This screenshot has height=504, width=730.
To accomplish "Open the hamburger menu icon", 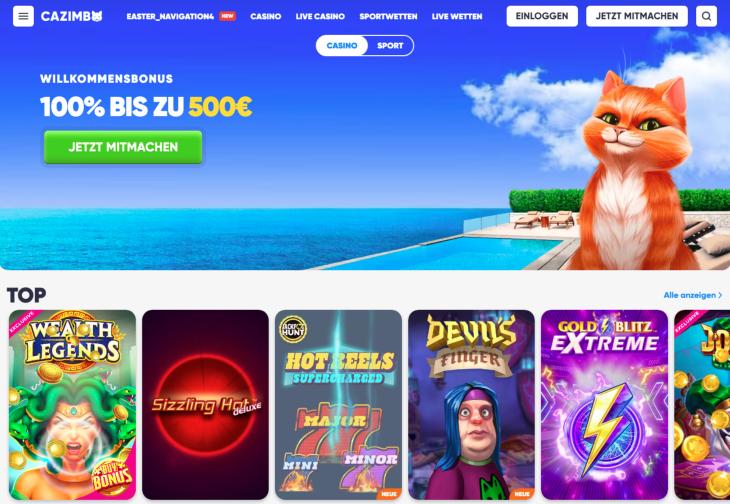I will point(23,16).
